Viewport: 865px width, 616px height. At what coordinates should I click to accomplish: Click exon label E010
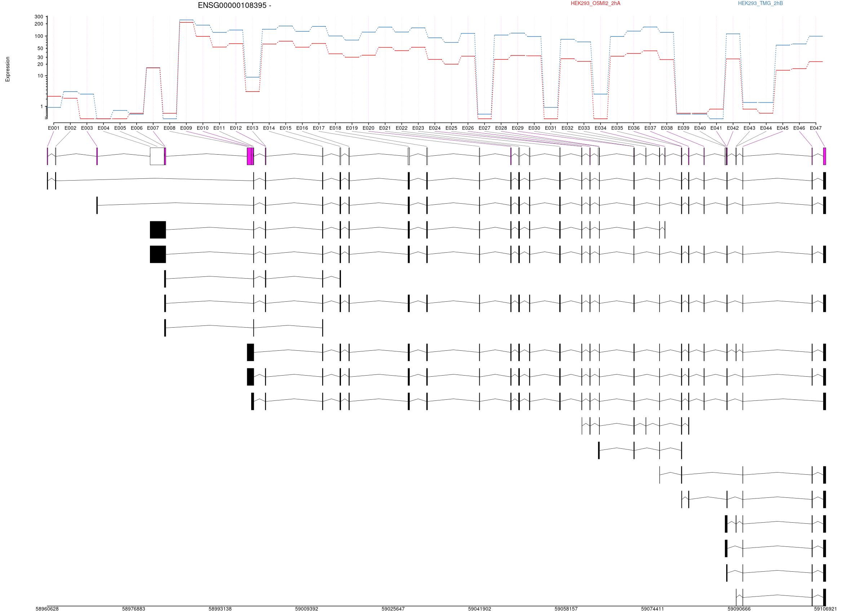coord(203,128)
